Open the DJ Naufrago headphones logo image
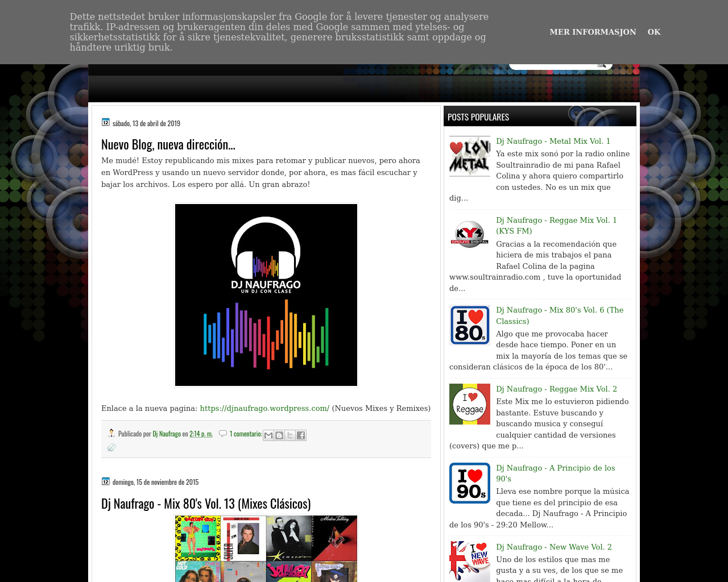 [x=266, y=295]
